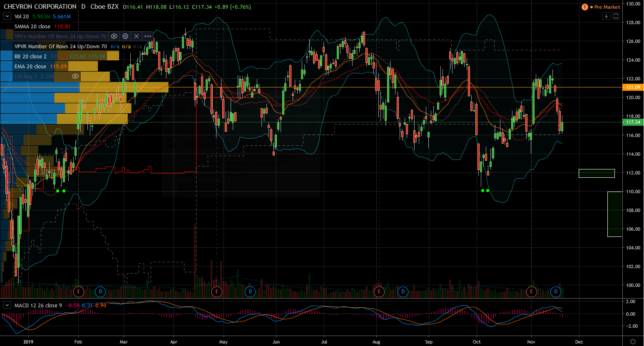The width and height of the screenshot is (644, 346).
Task: Show the hidden Lin Reg indicator via eye icon
Action: pyautogui.click(x=75, y=76)
